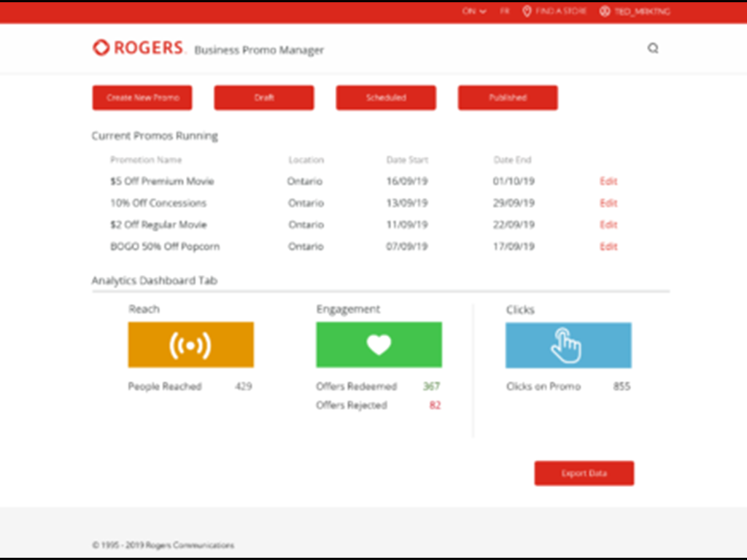Click Rogers Communications copyright footer text
This screenshot has height=560, width=747.
(x=163, y=545)
